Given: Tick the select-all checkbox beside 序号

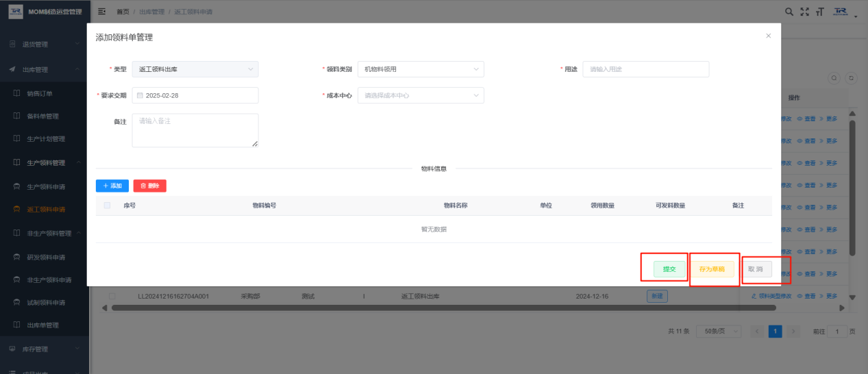Looking at the screenshot, I should (x=107, y=205).
